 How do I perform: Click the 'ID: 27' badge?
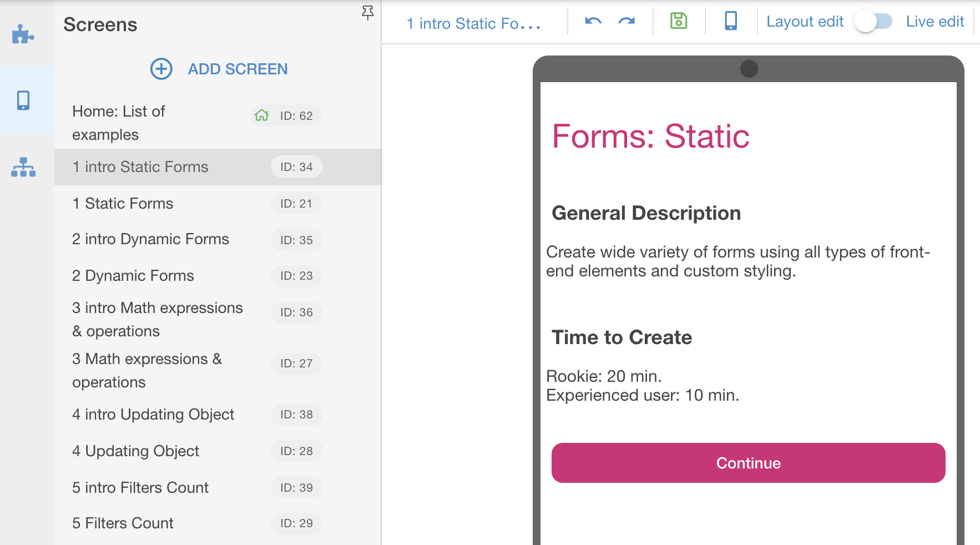(x=296, y=364)
